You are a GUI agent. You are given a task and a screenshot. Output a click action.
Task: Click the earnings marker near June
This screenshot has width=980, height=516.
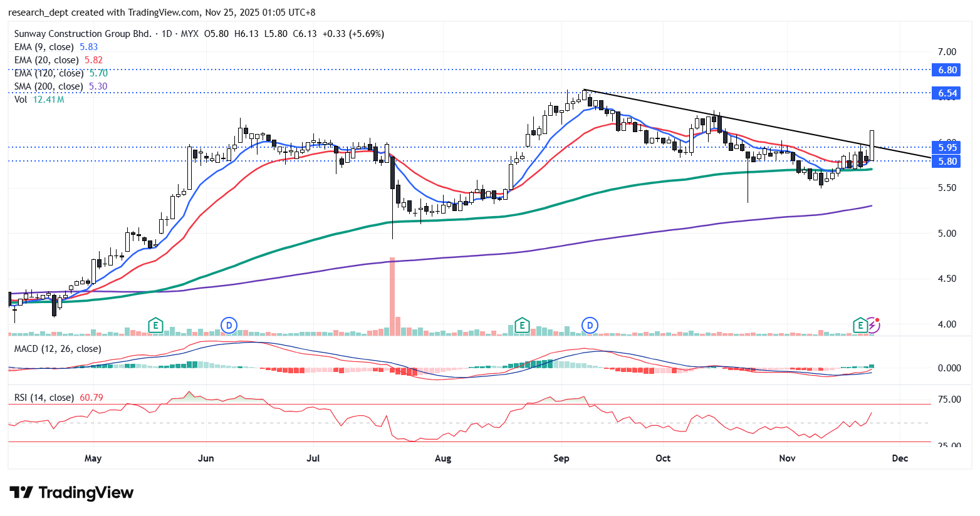click(155, 325)
